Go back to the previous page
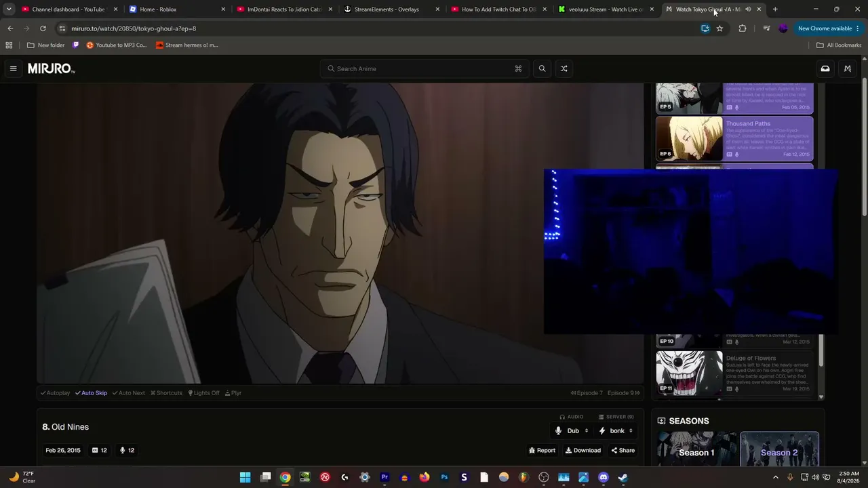The image size is (868, 488). 10,28
